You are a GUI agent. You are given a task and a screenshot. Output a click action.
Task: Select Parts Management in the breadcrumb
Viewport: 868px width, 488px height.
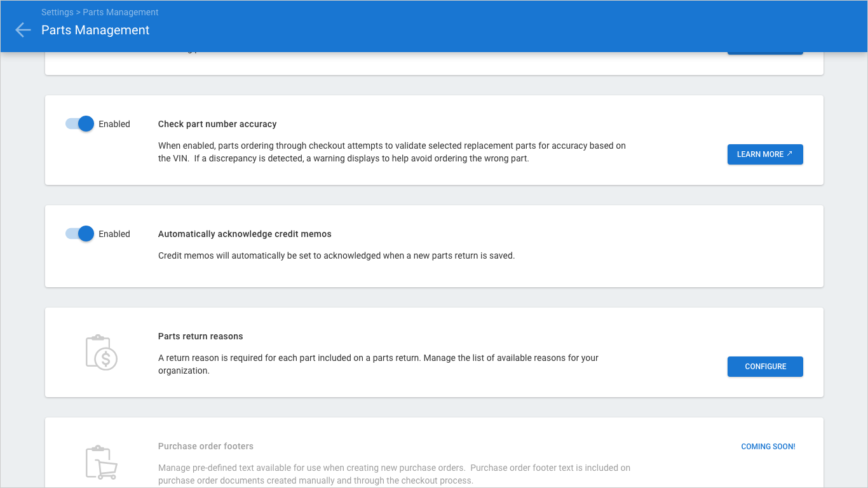(x=121, y=12)
